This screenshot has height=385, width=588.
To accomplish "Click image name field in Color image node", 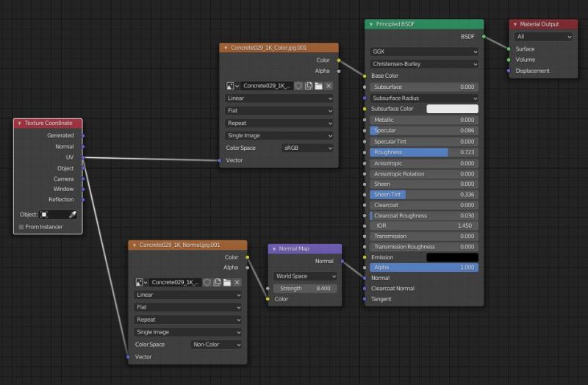I will coord(267,86).
